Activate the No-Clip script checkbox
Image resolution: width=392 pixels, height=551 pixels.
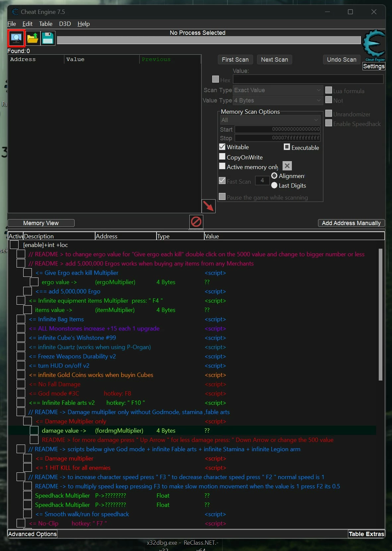click(x=21, y=523)
